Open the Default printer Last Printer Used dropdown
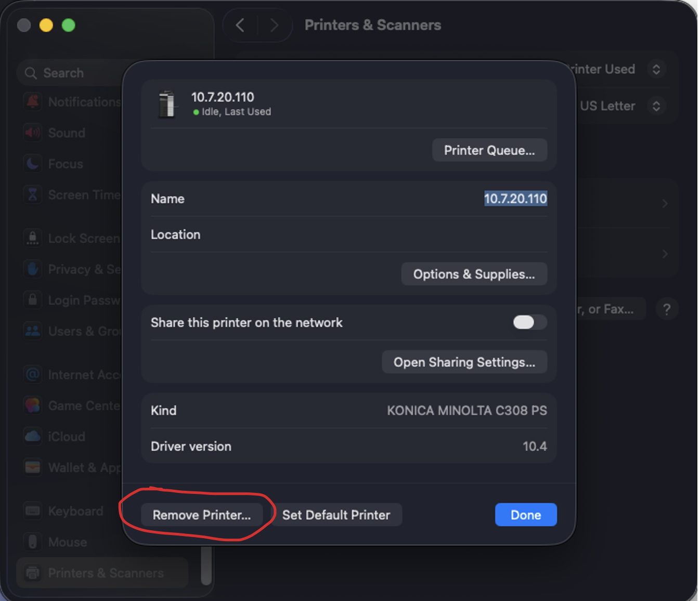The width and height of the screenshot is (700, 601). (656, 69)
